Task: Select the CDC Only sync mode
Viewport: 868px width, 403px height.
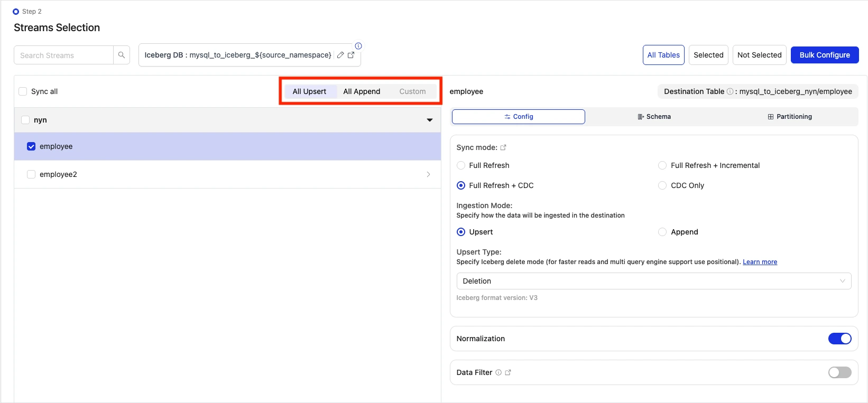Action: click(662, 185)
